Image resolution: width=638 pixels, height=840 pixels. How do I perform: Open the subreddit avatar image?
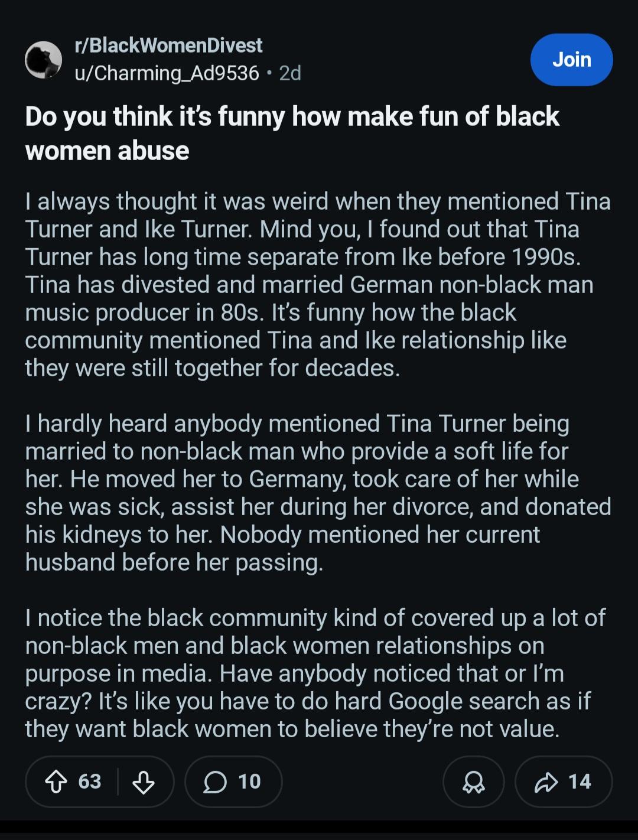click(x=44, y=60)
